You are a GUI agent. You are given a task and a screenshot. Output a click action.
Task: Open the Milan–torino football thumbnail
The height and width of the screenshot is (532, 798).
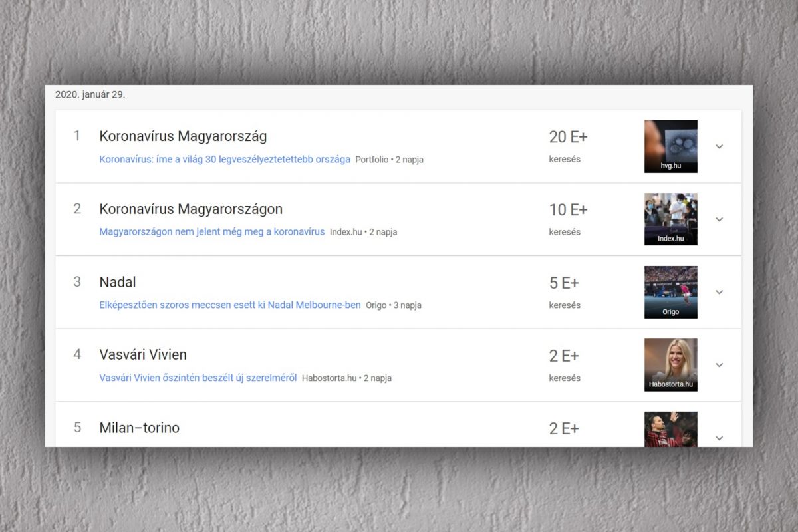[x=670, y=430]
